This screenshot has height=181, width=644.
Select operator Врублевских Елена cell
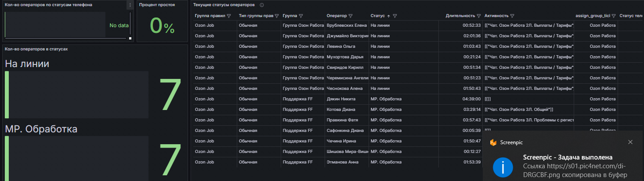coord(347,25)
